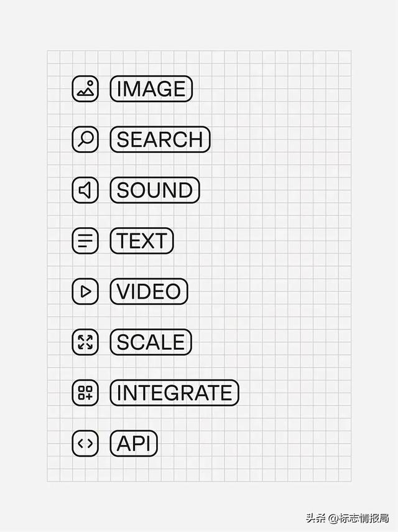Click the API label pill

coord(134,444)
